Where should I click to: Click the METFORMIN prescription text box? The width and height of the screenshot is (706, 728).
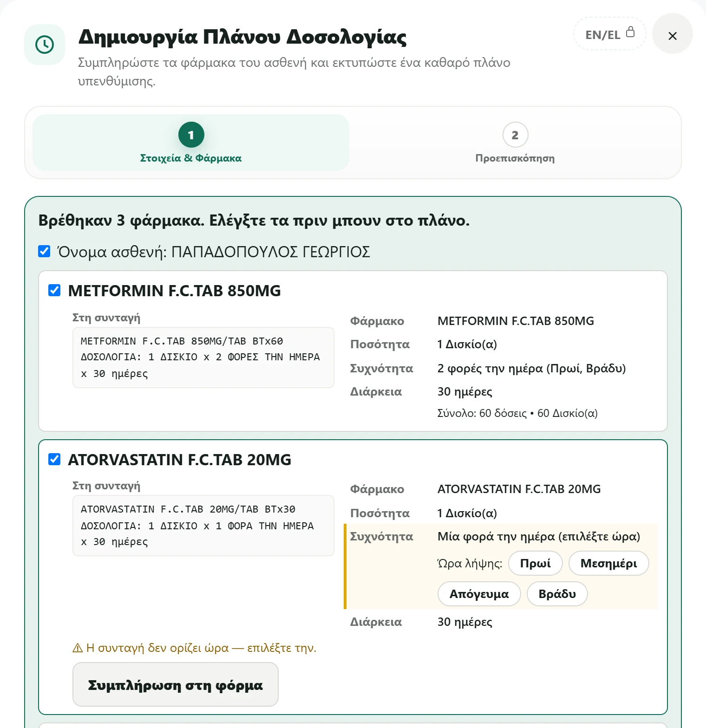click(x=203, y=357)
